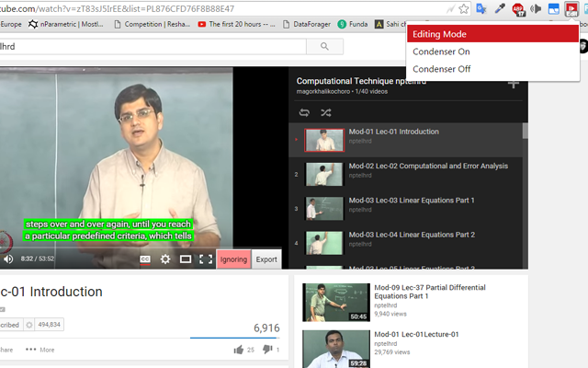Screen dimensions: 588x368
Task: Open DataForager bookmark
Action: pyautogui.click(x=307, y=25)
